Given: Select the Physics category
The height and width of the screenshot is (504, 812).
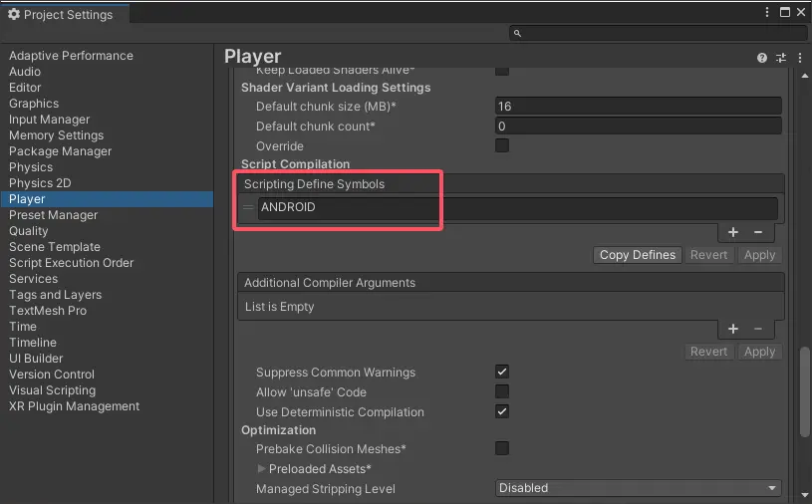Looking at the screenshot, I should [31, 167].
